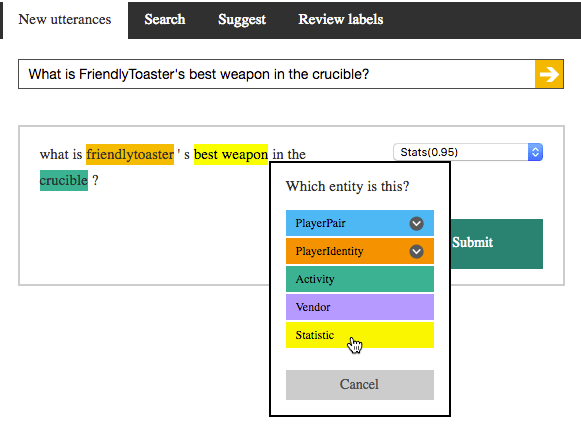Open the Stats(0.95) intent dropdown
Image resolution: width=581 pixels, height=434 pixels.
click(x=468, y=152)
